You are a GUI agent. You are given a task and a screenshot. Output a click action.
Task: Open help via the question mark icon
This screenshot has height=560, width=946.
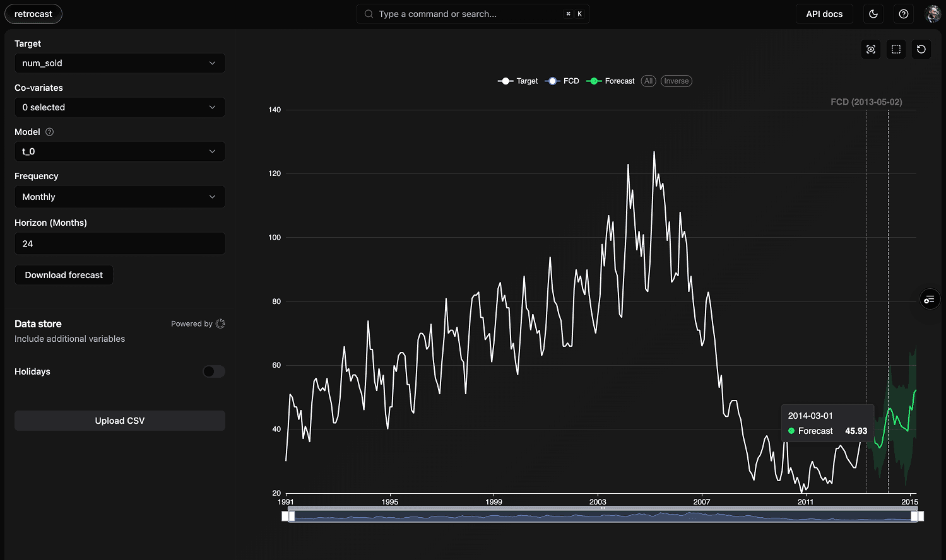pyautogui.click(x=904, y=14)
